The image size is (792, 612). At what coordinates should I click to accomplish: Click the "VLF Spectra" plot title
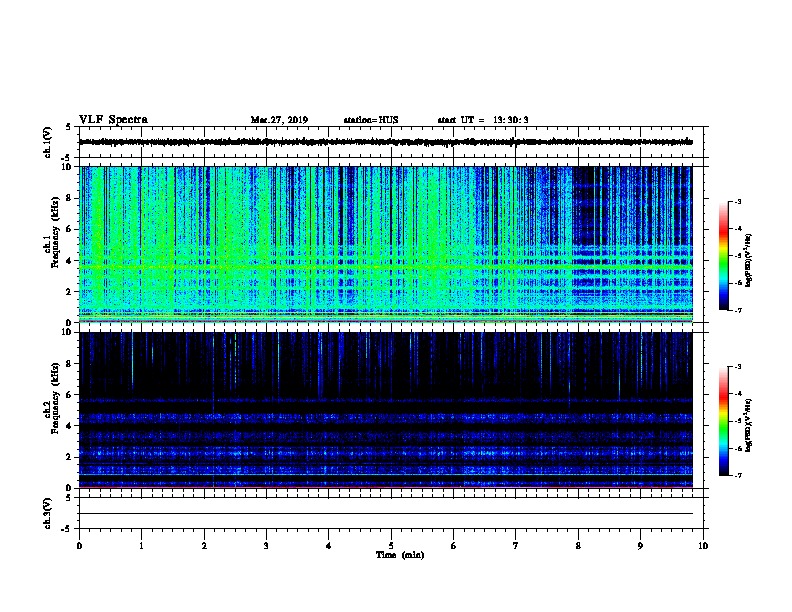(x=113, y=120)
